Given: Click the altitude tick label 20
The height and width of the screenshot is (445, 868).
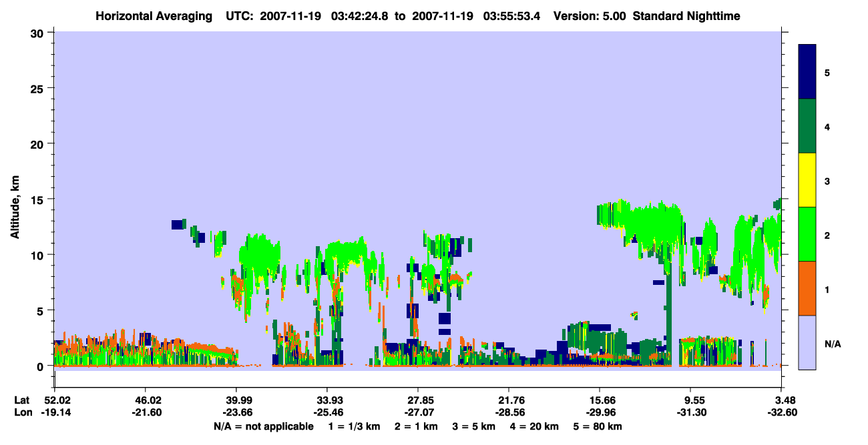Looking at the screenshot, I should pyautogui.click(x=39, y=144).
